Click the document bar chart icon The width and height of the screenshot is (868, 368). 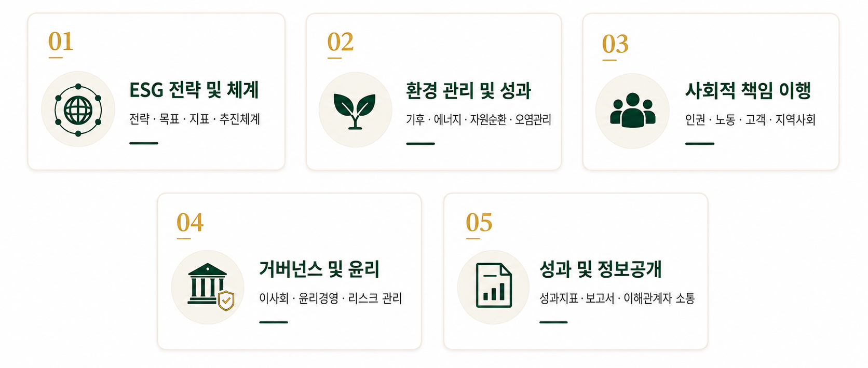click(494, 285)
